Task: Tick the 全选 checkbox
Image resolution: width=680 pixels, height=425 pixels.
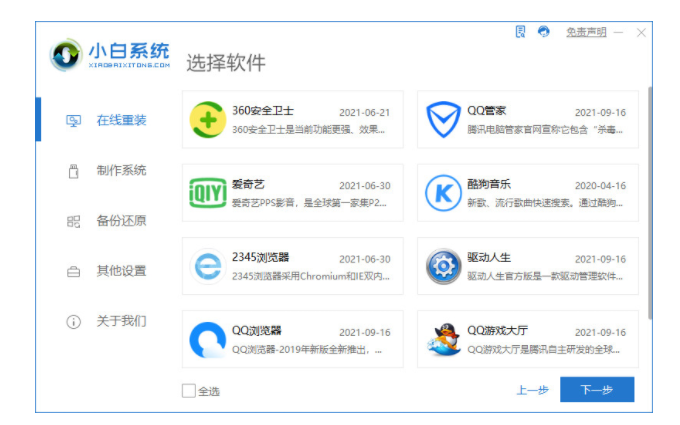Action: click(x=189, y=391)
